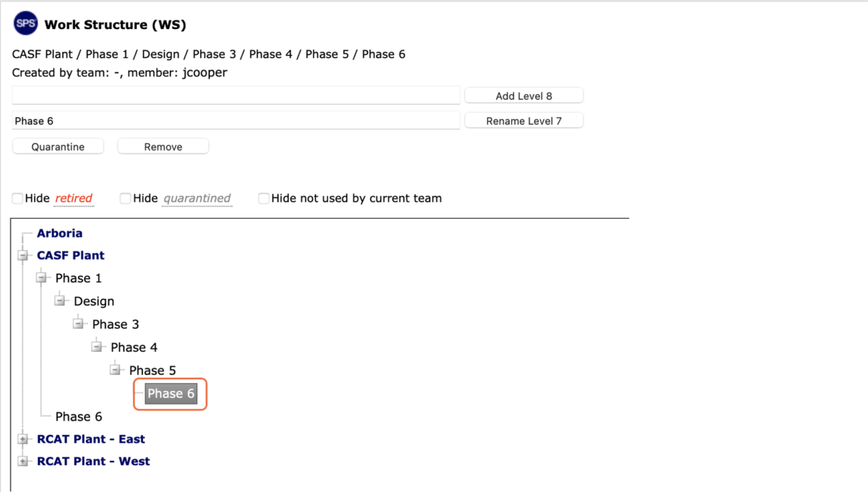Expand the RCAT Plant - West node
The width and height of the screenshot is (868, 492).
[x=23, y=461]
